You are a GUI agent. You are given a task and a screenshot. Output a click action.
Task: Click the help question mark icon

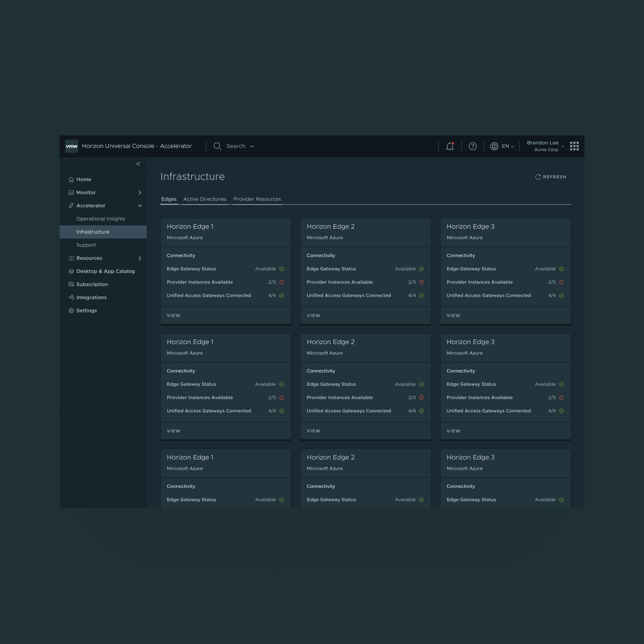pyautogui.click(x=473, y=146)
